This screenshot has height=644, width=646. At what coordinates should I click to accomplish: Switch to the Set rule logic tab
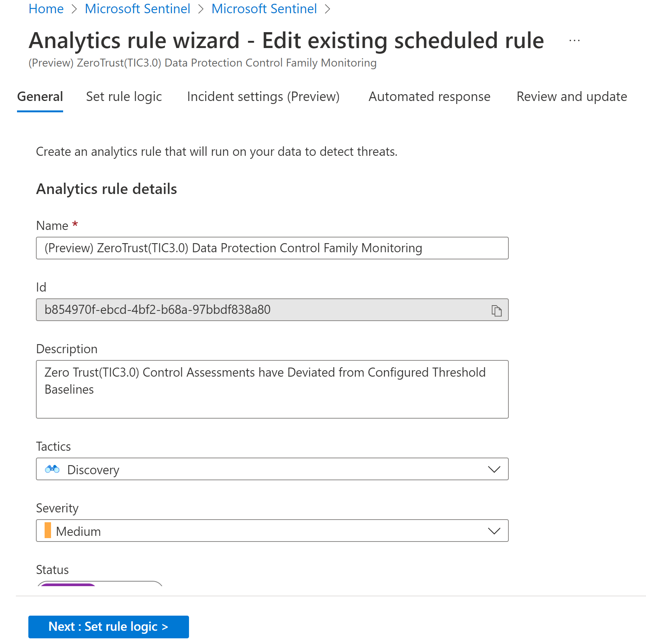[x=124, y=97]
